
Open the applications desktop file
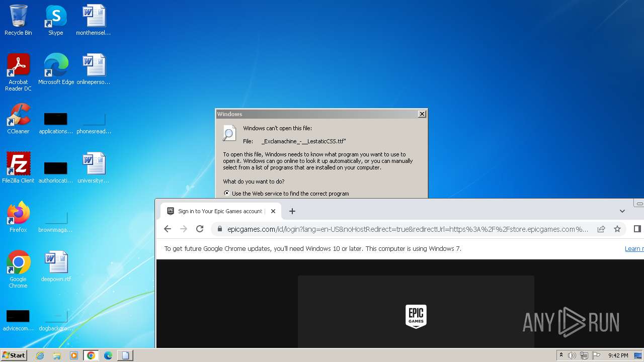point(56,123)
